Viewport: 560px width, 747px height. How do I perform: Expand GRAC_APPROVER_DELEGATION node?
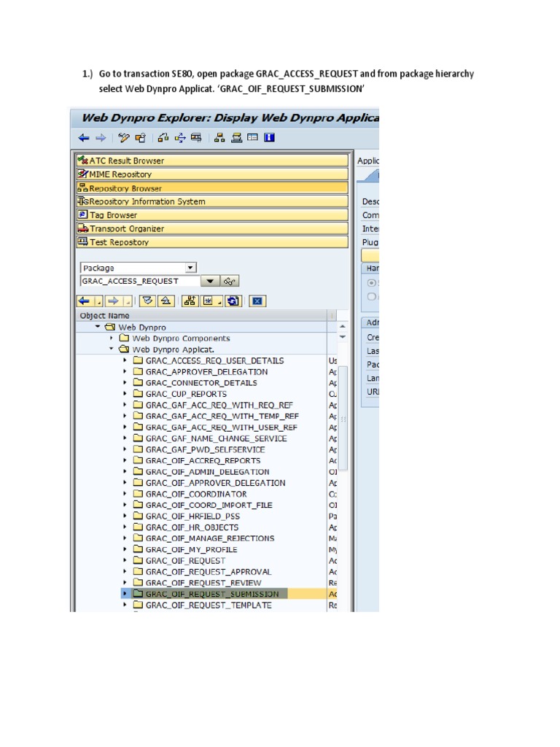click(x=125, y=371)
